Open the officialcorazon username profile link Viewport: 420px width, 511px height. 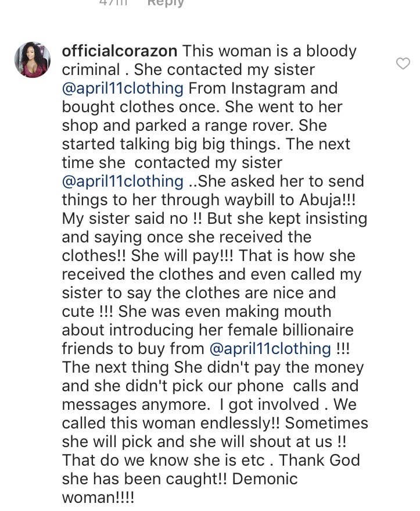(x=119, y=51)
